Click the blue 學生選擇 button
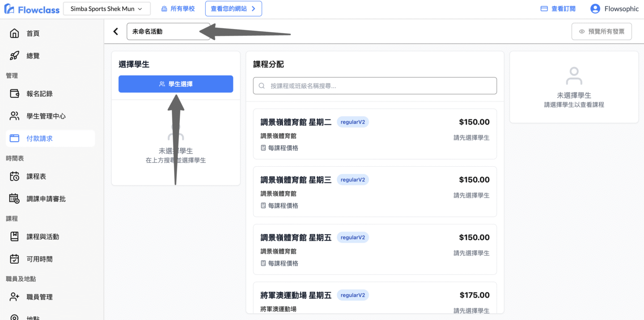Image resolution: width=644 pixels, height=320 pixels. (x=175, y=84)
